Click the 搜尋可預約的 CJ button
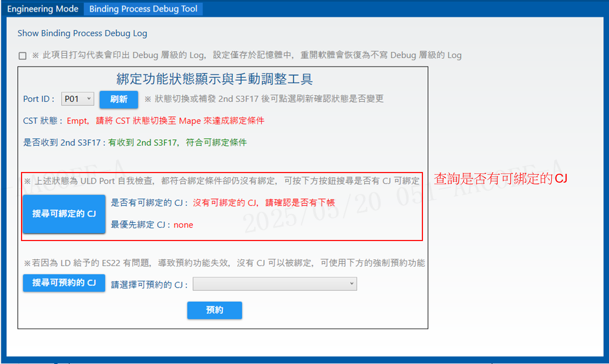This screenshot has width=609, height=364. (x=64, y=283)
